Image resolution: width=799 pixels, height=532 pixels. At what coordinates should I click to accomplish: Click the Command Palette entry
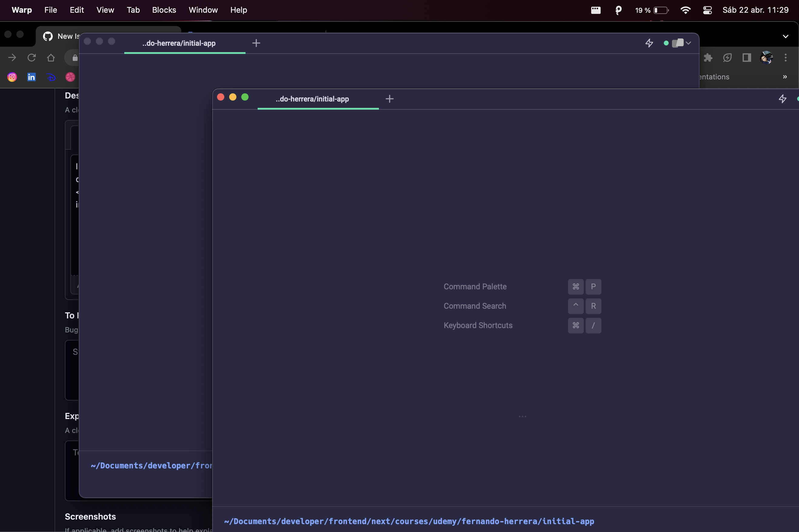click(475, 286)
